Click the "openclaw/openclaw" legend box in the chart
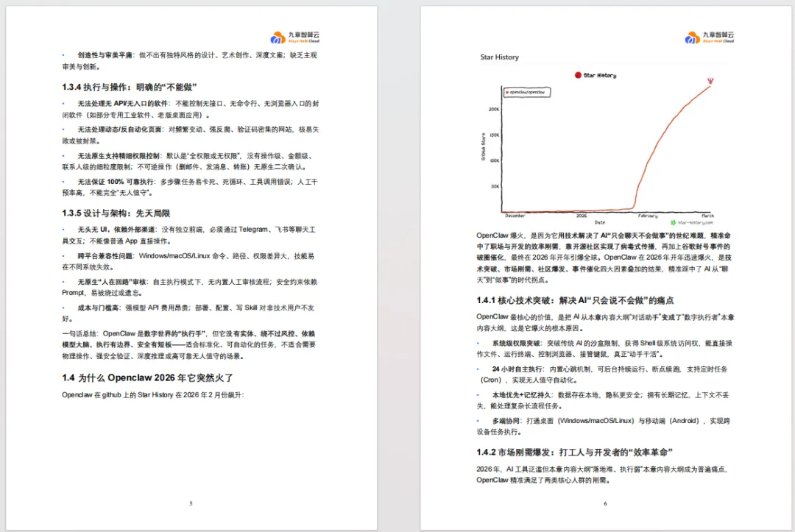The height and width of the screenshot is (532, 795). 527,92
